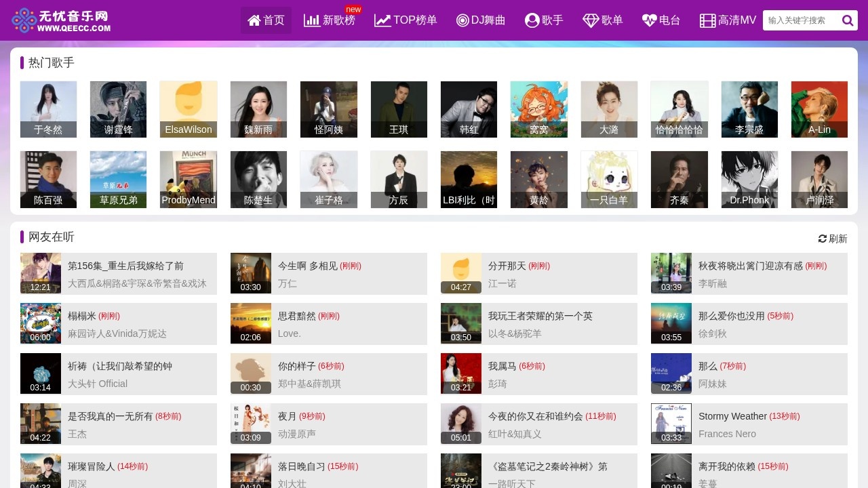The width and height of the screenshot is (868, 488).
Task: Click the bar chart icon for 新歌榜
Action: click(312, 20)
